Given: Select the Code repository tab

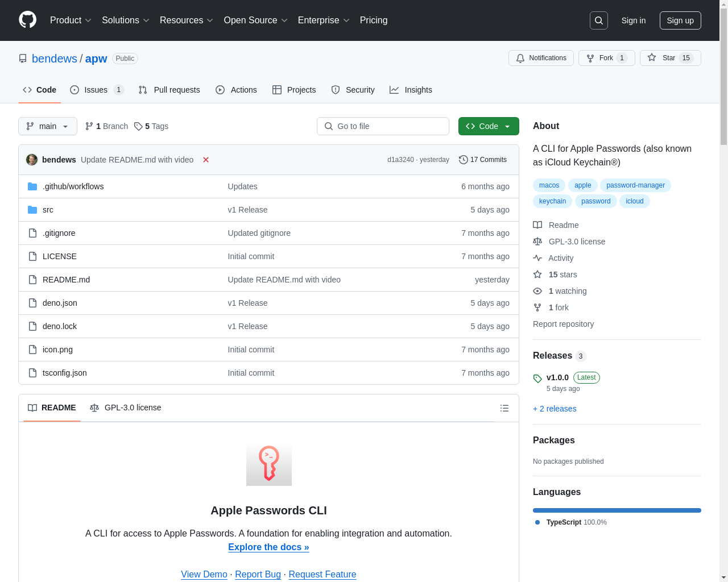Looking at the screenshot, I should coord(39,90).
